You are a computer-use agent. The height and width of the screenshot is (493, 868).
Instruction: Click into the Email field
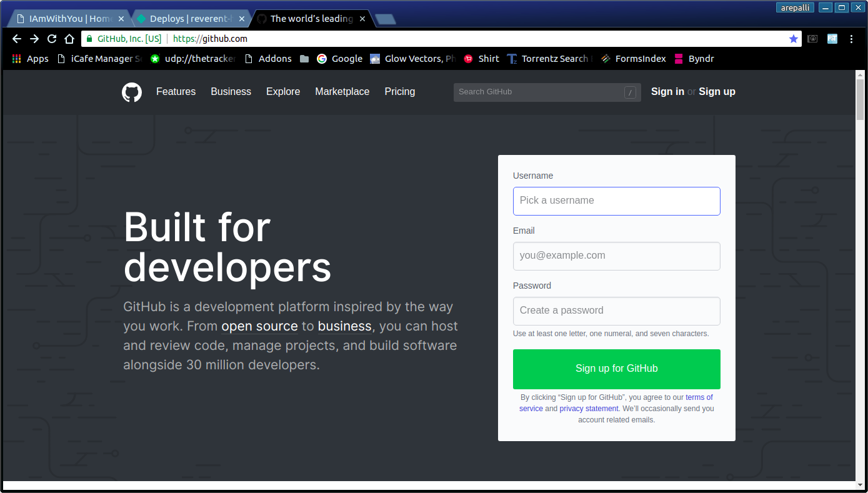pos(616,256)
